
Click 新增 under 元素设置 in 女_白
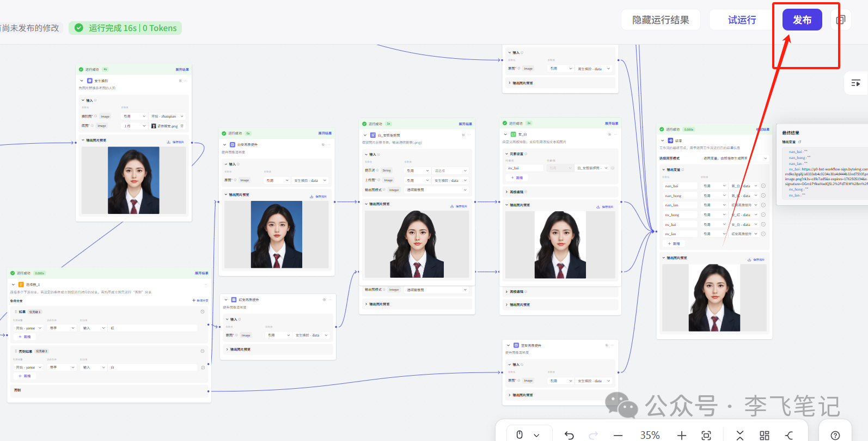(x=517, y=178)
